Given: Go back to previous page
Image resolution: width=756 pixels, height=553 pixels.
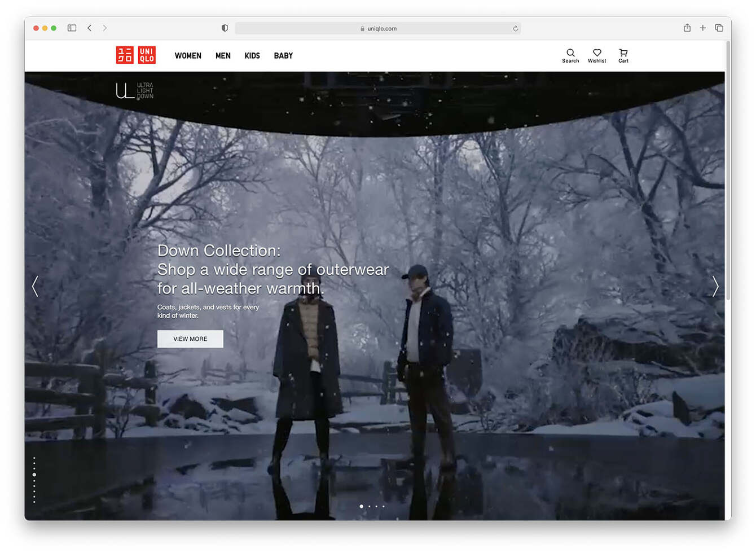Looking at the screenshot, I should tap(89, 28).
